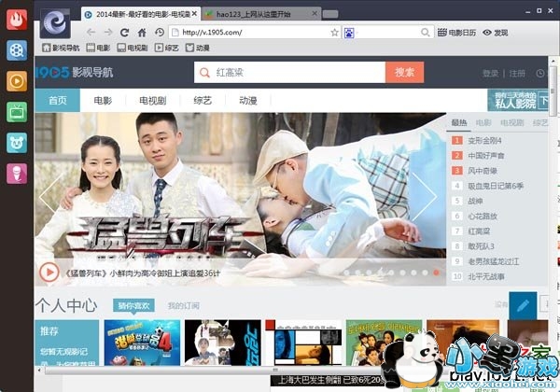Screen dimensions: 560x392
Task: Open the 潜艇总动员4 thumbnail
Action: [142, 343]
